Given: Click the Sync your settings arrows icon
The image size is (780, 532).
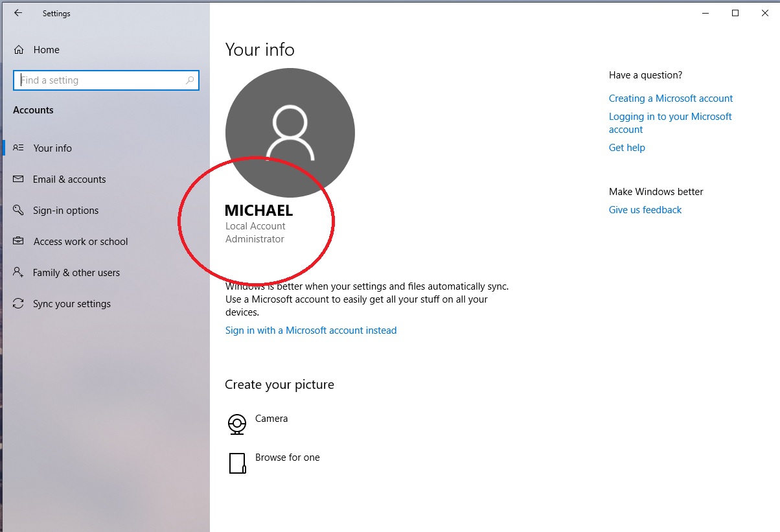Looking at the screenshot, I should (x=19, y=304).
